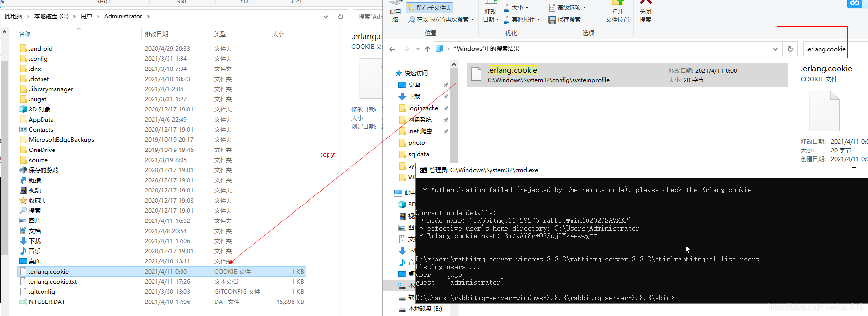Click 本地磁盘 (C:) breadcrumb segment
Image resolution: width=868 pixels, height=316 pixels.
click(x=51, y=16)
